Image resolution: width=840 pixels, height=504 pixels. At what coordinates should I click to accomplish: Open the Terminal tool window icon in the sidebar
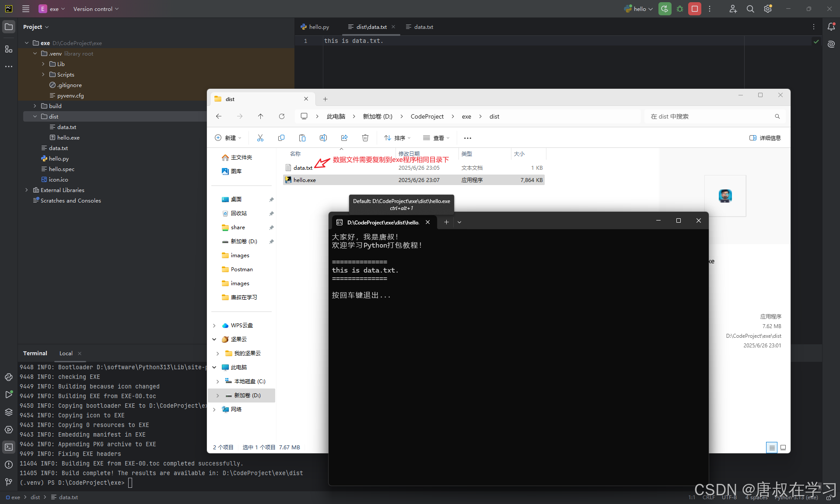click(x=9, y=447)
